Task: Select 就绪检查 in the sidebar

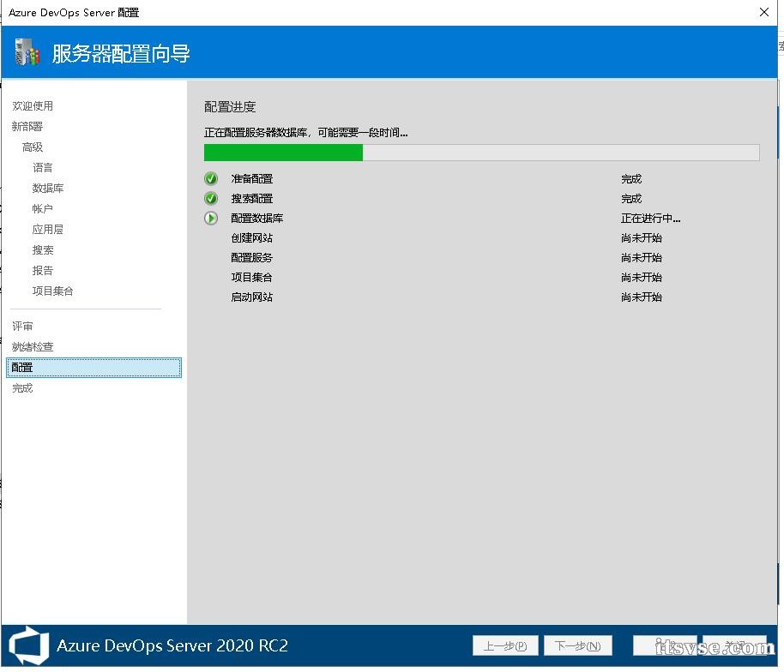Action: [x=33, y=347]
